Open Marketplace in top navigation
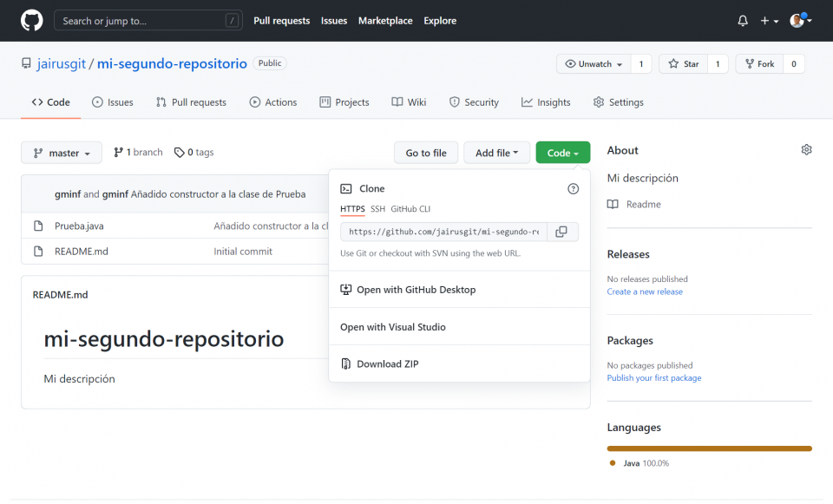The image size is (833, 504). (385, 21)
